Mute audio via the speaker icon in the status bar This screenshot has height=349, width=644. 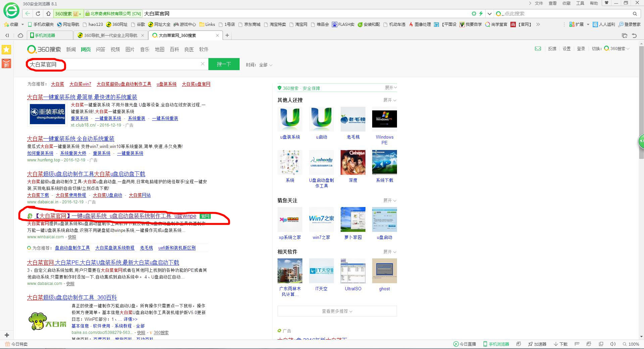point(613,344)
